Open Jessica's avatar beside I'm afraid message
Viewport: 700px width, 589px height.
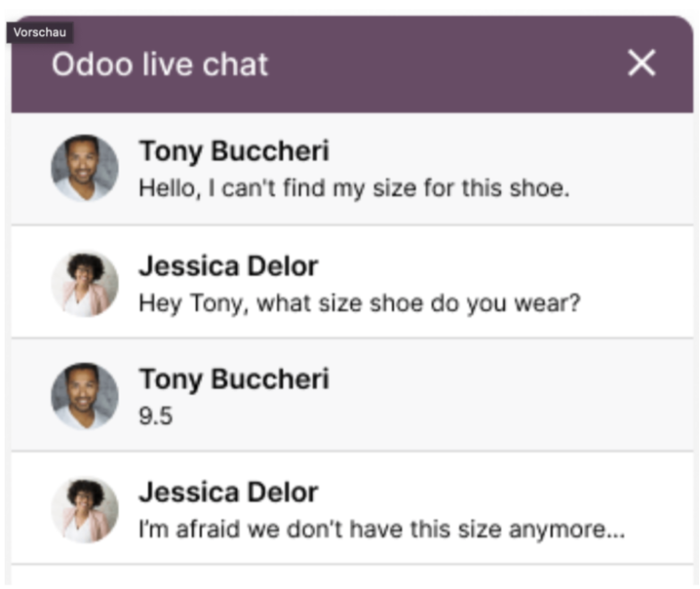(85, 510)
